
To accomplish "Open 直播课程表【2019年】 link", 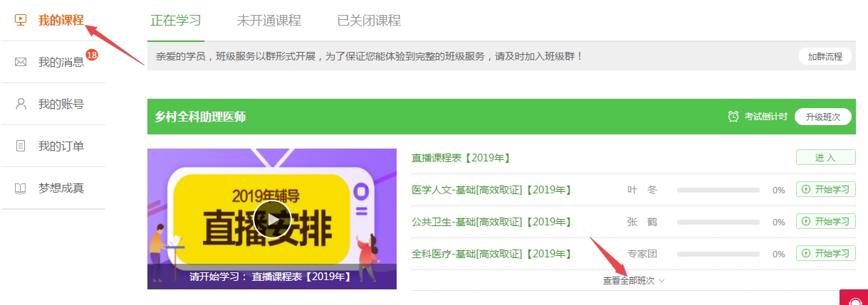I will (x=461, y=158).
